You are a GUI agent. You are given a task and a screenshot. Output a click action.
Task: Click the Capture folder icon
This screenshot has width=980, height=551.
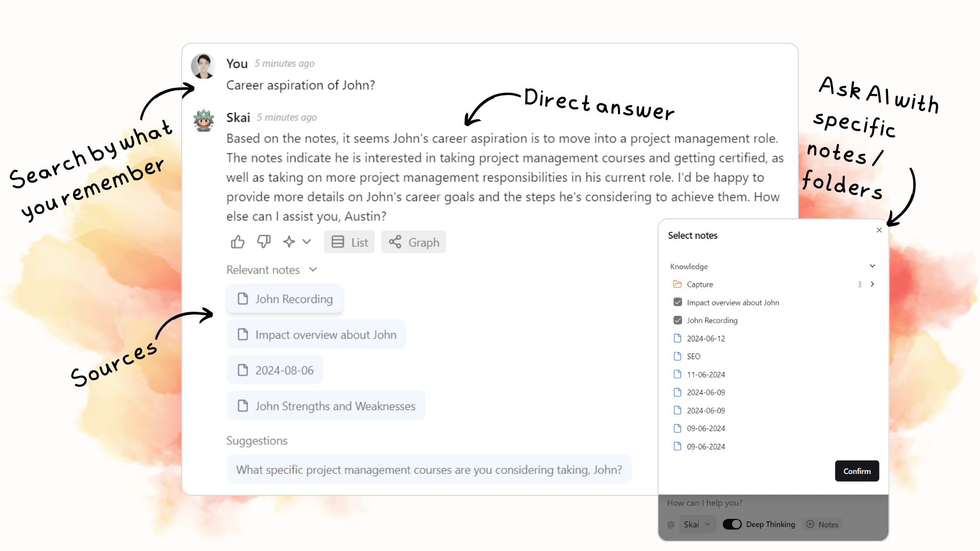click(677, 284)
